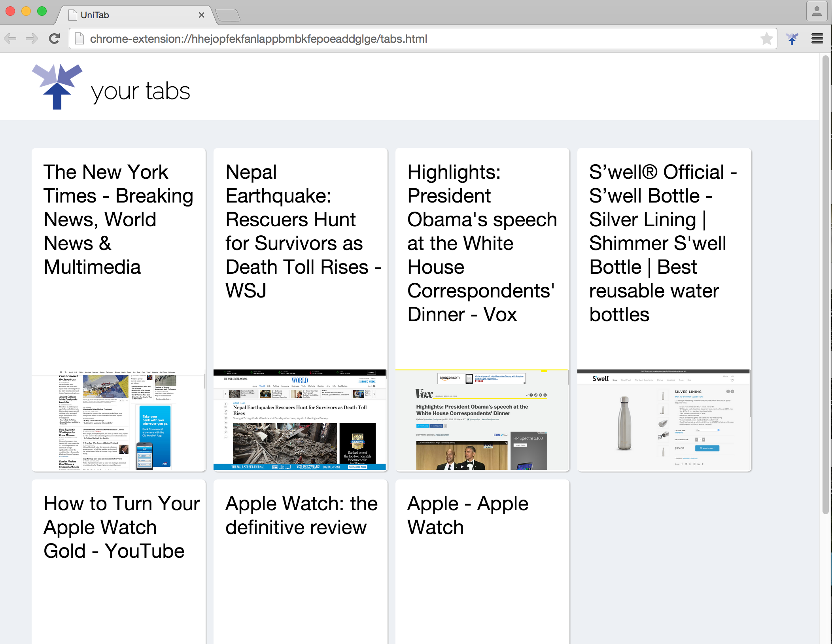The height and width of the screenshot is (644, 832).
Task: Open a new tab via the tab button
Action: (228, 15)
